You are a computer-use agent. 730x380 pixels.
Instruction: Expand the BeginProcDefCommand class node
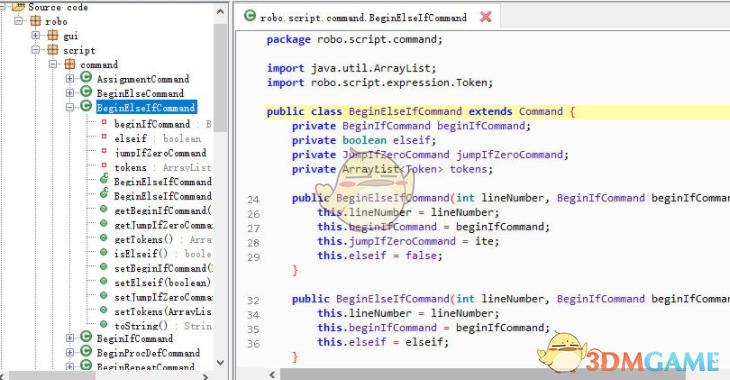70,353
